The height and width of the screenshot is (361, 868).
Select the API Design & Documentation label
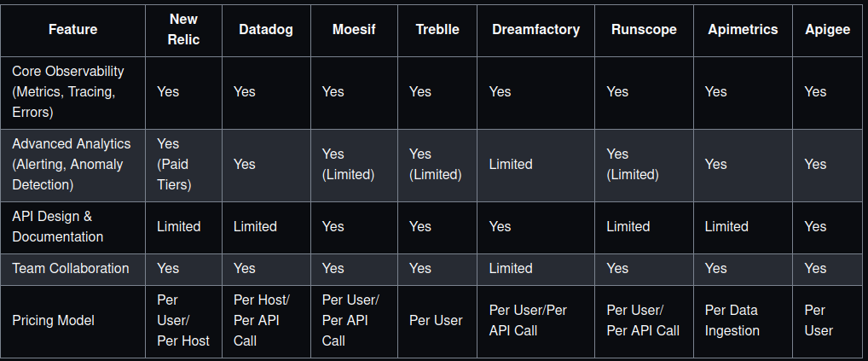[58, 226]
